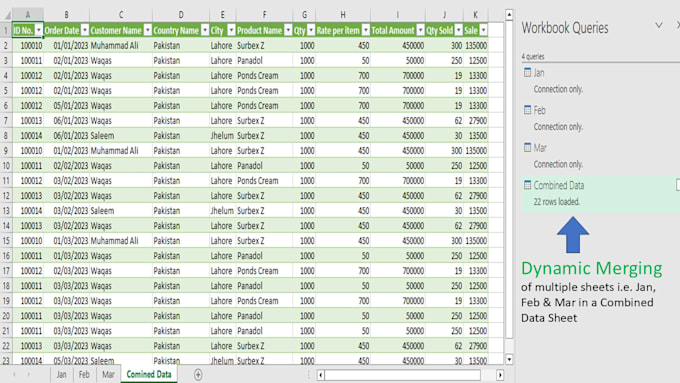Open the Sale column filter dropdown

pos(483,30)
